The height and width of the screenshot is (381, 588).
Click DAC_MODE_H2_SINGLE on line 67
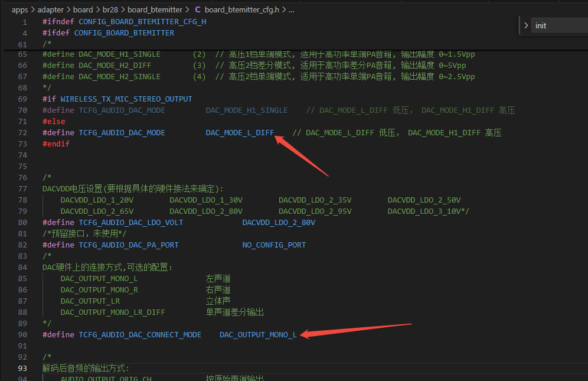point(120,77)
